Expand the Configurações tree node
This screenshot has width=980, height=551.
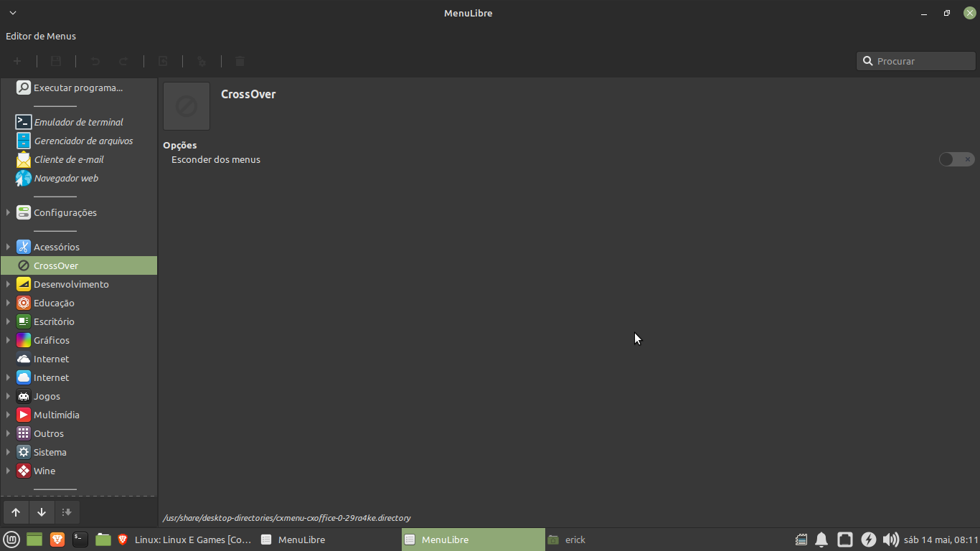(x=8, y=212)
